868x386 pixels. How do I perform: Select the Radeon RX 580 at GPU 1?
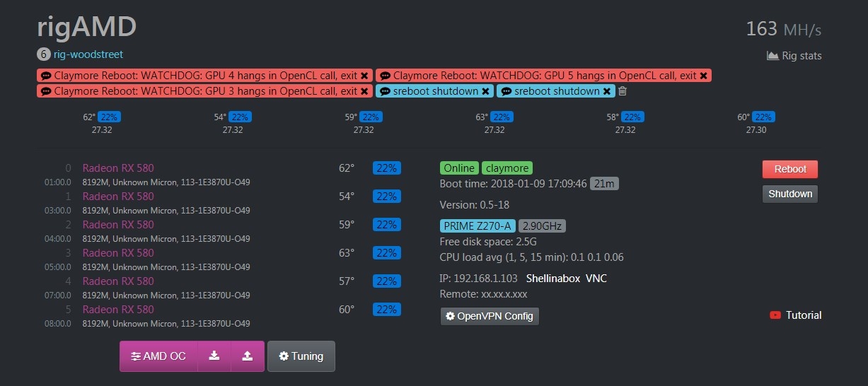click(118, 197)
